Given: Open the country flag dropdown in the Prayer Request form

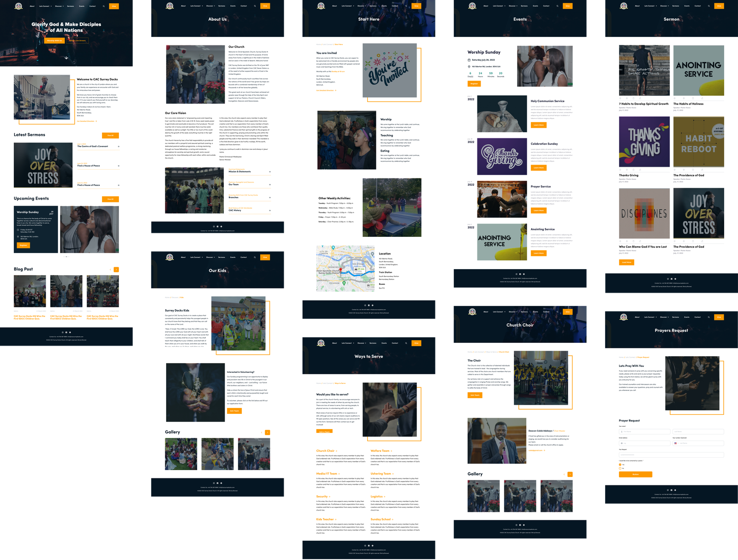Looking at the screenshot, I should 676,443.
